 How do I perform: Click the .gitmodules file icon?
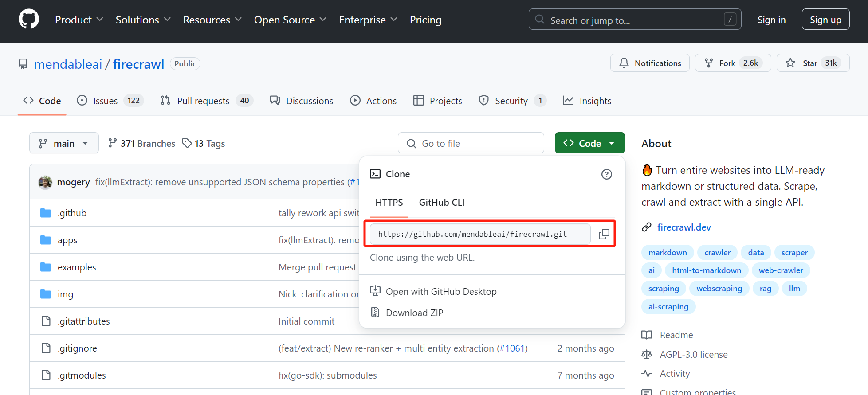46,375
